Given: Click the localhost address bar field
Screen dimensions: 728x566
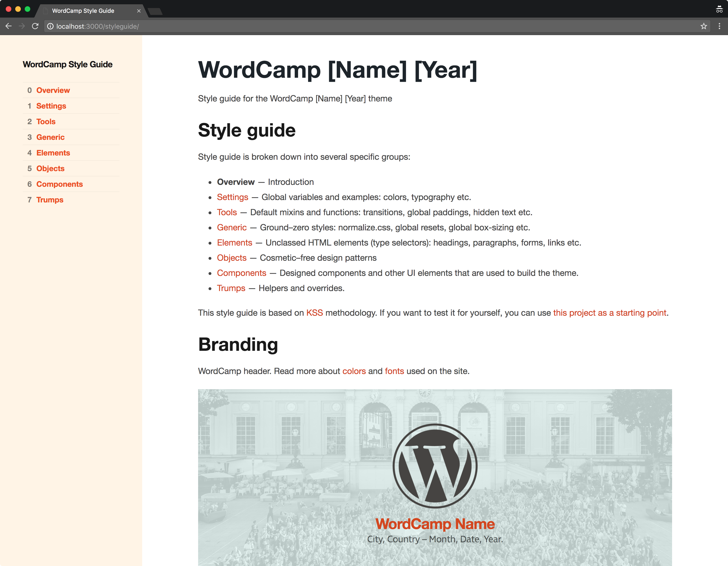Looking at the screenshot, I should point(333,26).
